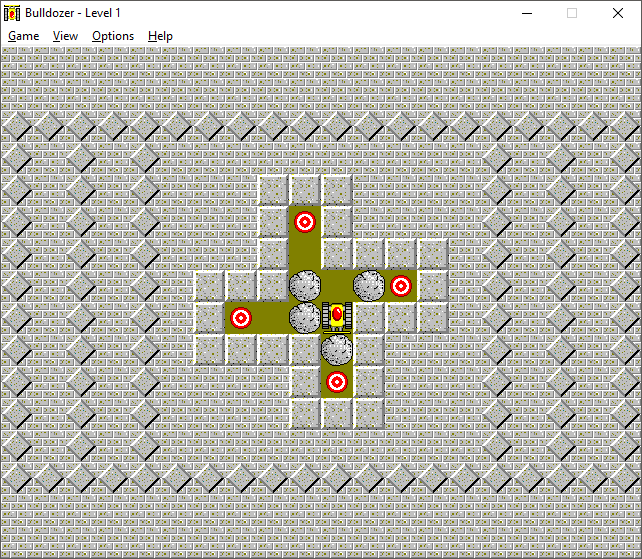
Task: Click the disabled maximize button
Action: [572, 13]
